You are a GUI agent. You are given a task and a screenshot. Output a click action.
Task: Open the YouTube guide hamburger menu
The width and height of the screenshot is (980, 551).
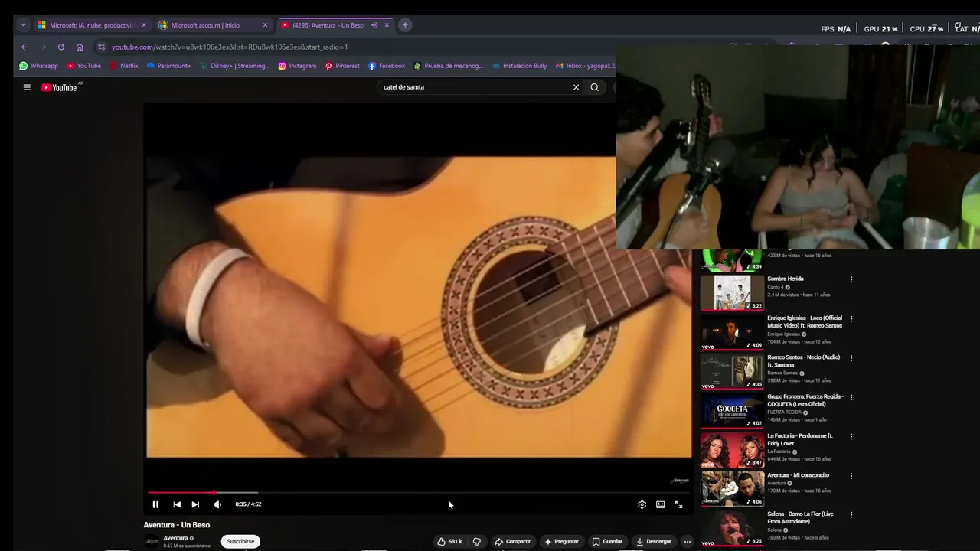27,87
